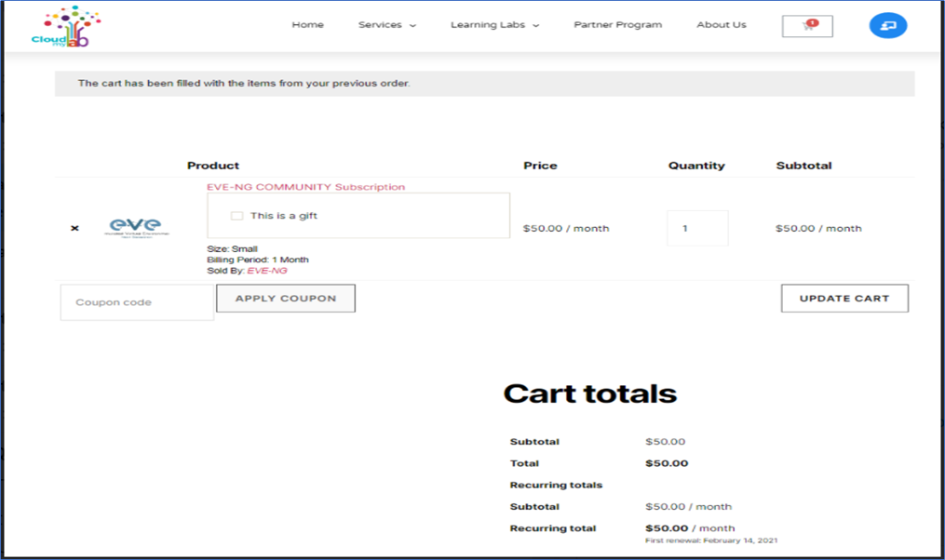Focus the Coupon code input field
This screenshot has width=945, height=560.
(138, 302)
